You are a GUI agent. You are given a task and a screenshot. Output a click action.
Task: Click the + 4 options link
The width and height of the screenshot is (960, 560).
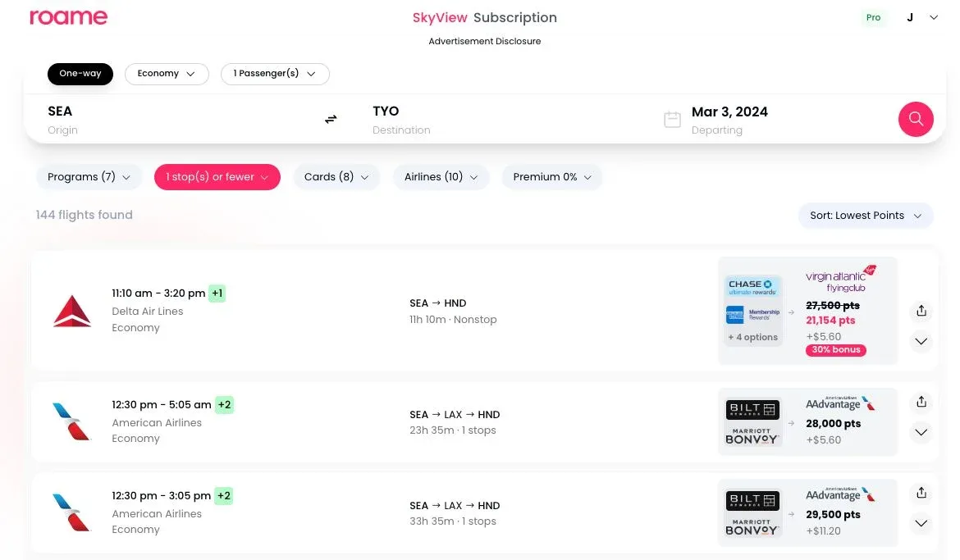coord(752,337)
